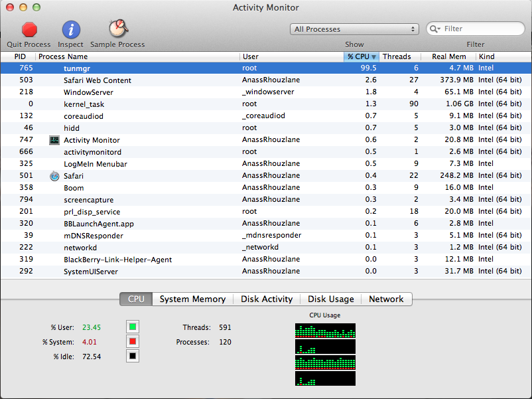The image size is (532, 399).
Task: Click the 99.5 CPU value for tunmgr
Action: 368,68
